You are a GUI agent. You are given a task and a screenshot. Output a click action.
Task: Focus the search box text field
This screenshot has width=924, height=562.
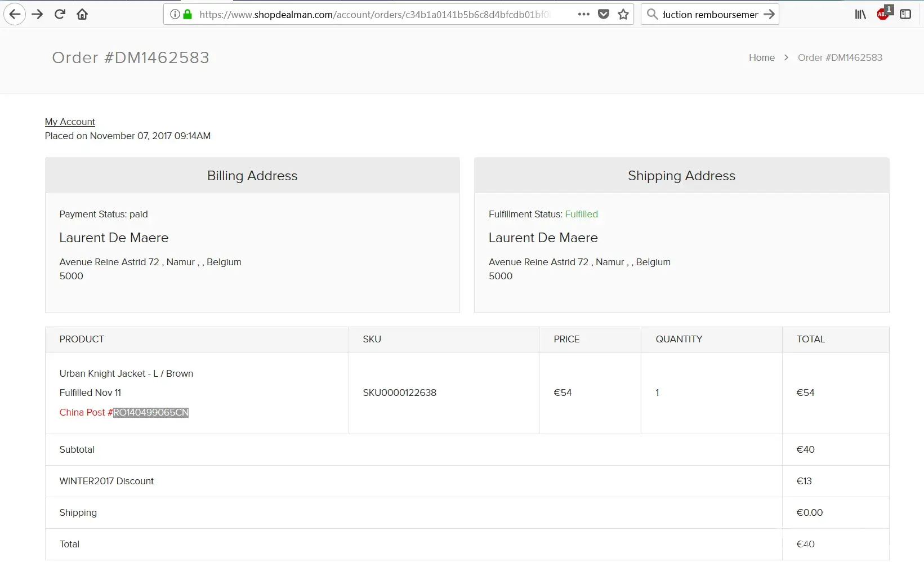point(709,15)
